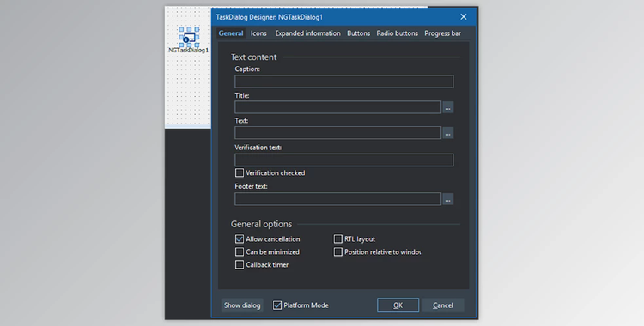The width and height of the screenshot is (644, 326).
Task: Select the NGTaskDialog1 component icon on designer
Action: (189, 38)
